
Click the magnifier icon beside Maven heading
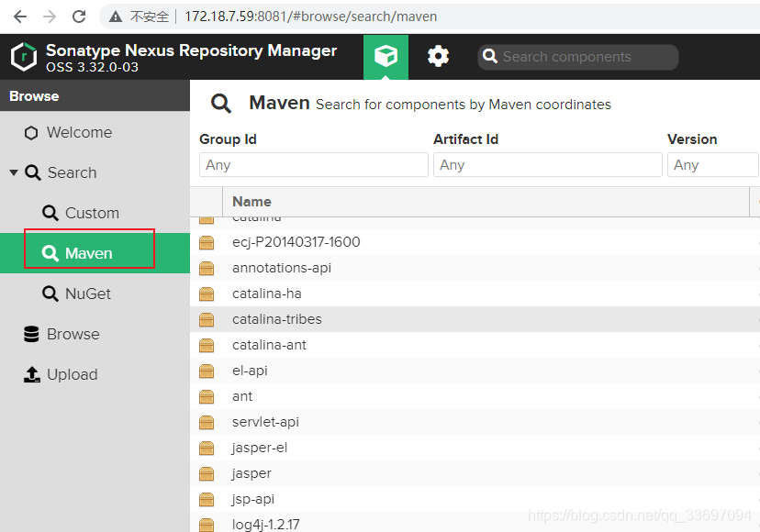click(221, 104)
